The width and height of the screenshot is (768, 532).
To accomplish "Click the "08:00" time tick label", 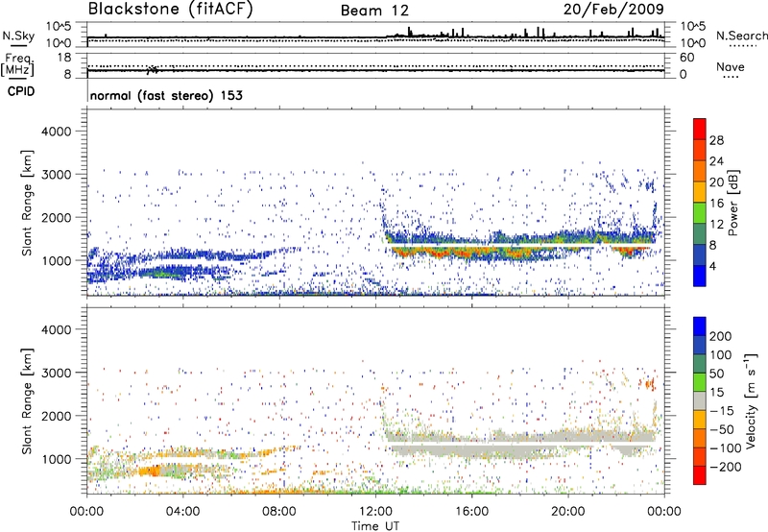I will 279,512.
